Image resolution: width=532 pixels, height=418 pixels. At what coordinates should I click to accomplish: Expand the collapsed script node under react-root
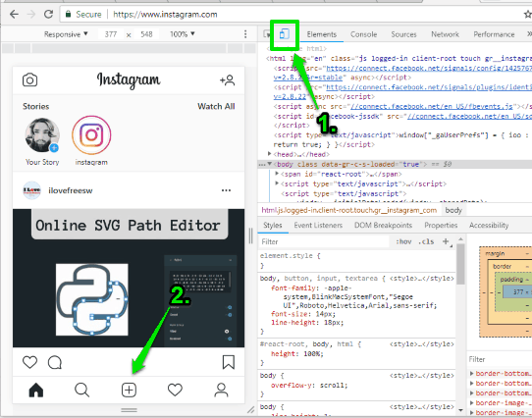[x=277, y=183]
